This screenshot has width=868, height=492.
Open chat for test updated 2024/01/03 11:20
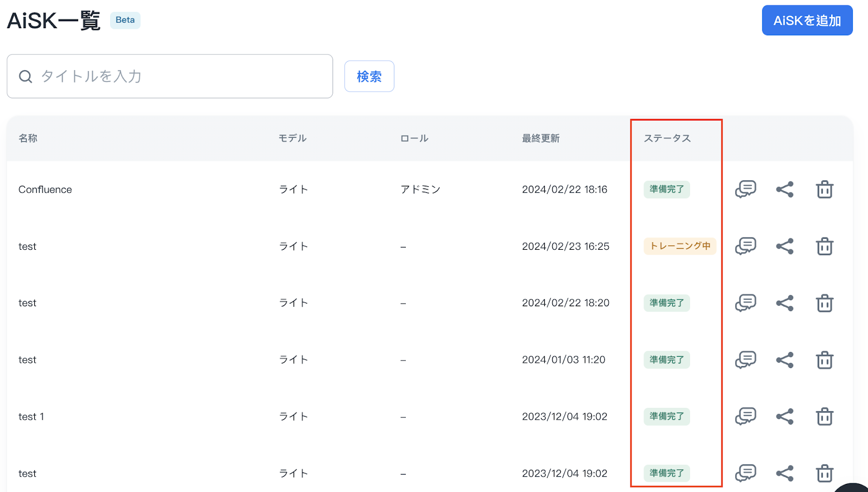click(745, 360)
